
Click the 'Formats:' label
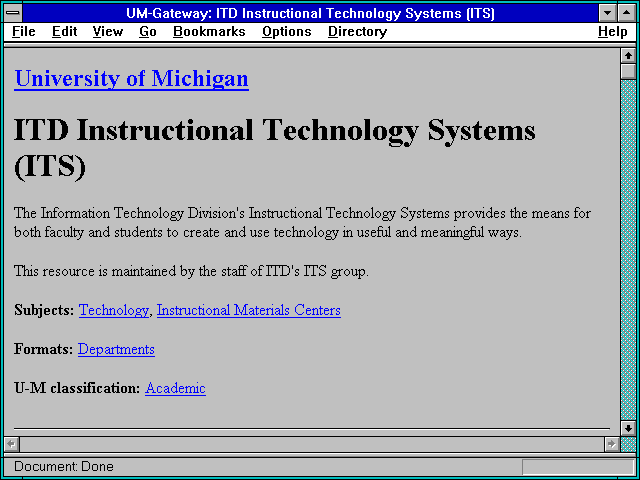(44, 349)
